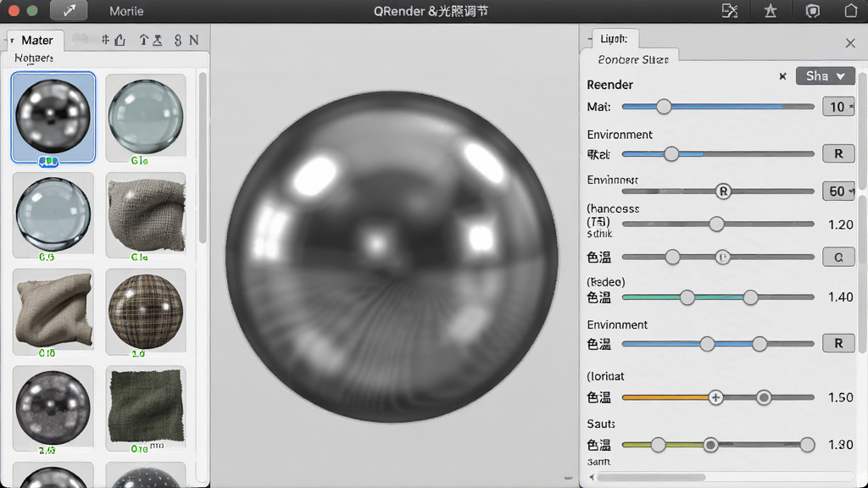Click the dark-dot handle on Sauts slider

pyautogui.click(x=711, y=444)
